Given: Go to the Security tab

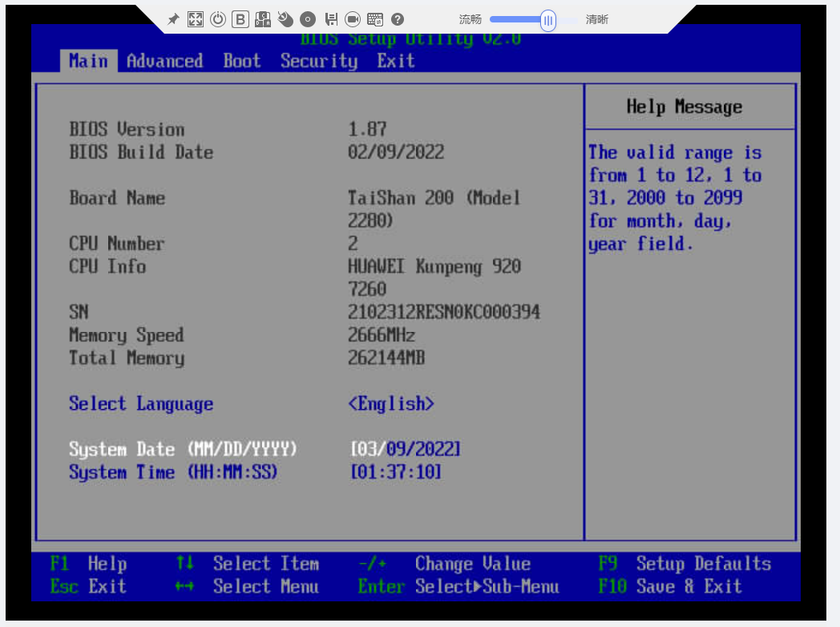Looking at the screenshot, I should click(319, 61).
